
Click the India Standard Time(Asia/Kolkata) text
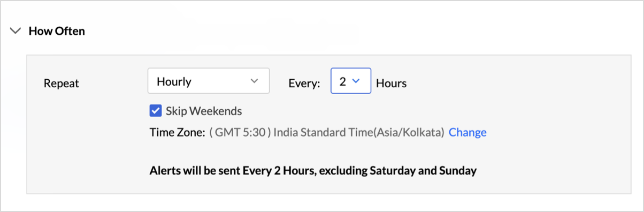click(x=359, y=132)
